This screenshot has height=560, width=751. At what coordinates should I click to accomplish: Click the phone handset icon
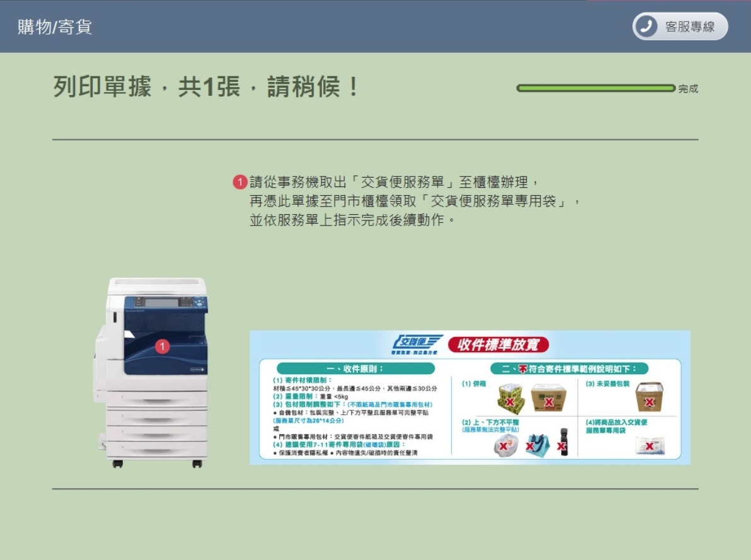pyautogui.click(x=646, y=26)
